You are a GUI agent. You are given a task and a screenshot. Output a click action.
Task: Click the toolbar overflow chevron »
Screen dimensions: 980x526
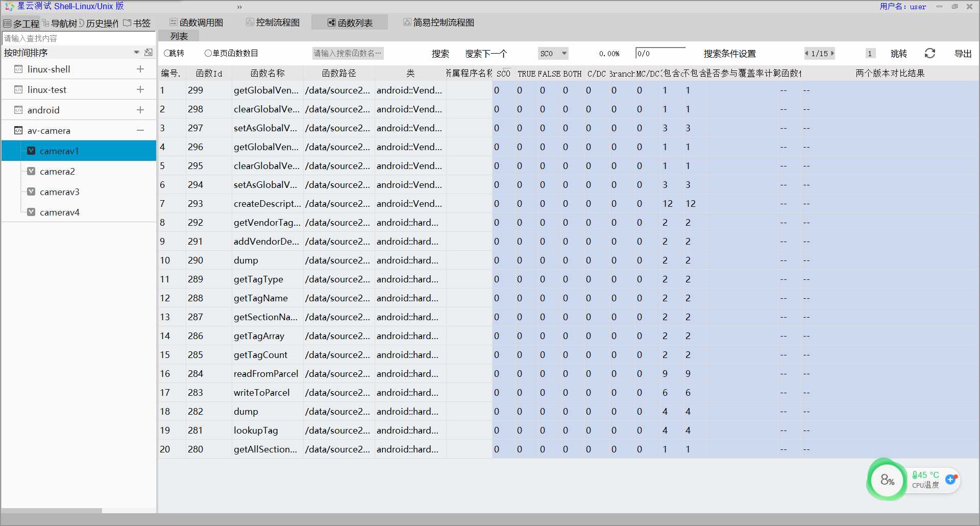pos(239,7)
